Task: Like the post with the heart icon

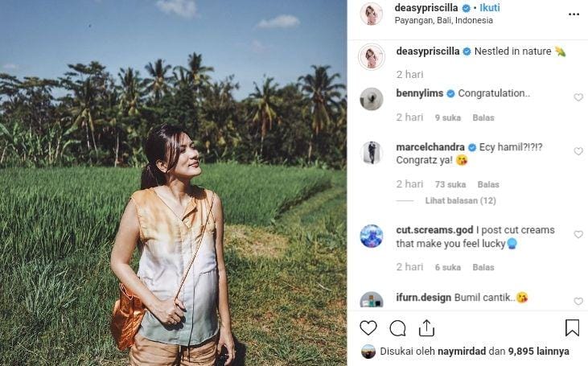Action: pos(368,328)
